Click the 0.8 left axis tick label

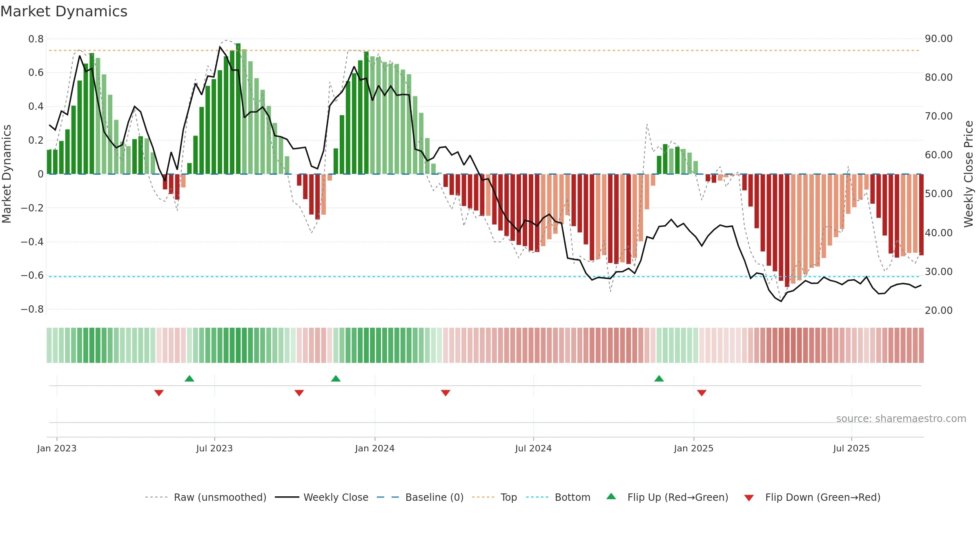36,39
